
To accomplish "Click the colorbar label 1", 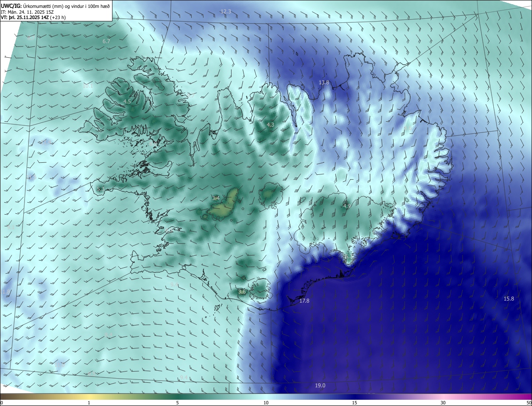I will 89,403.
